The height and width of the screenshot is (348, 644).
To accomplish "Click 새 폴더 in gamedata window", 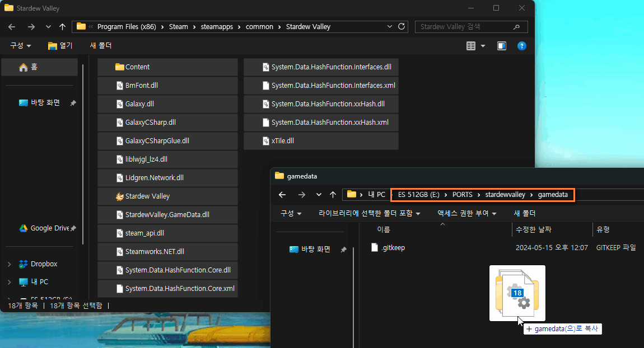I will point(525,213).
